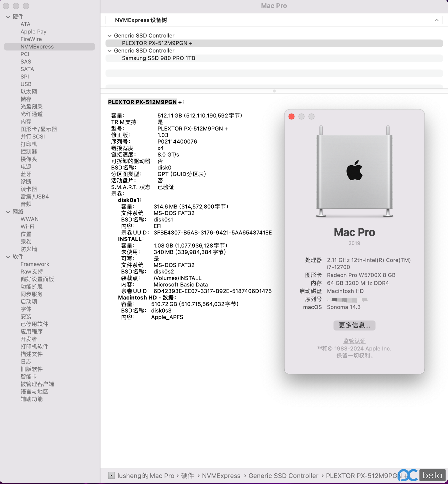Select 启动项 startup items entry
The image size is (448, 484).
(29, 302)
